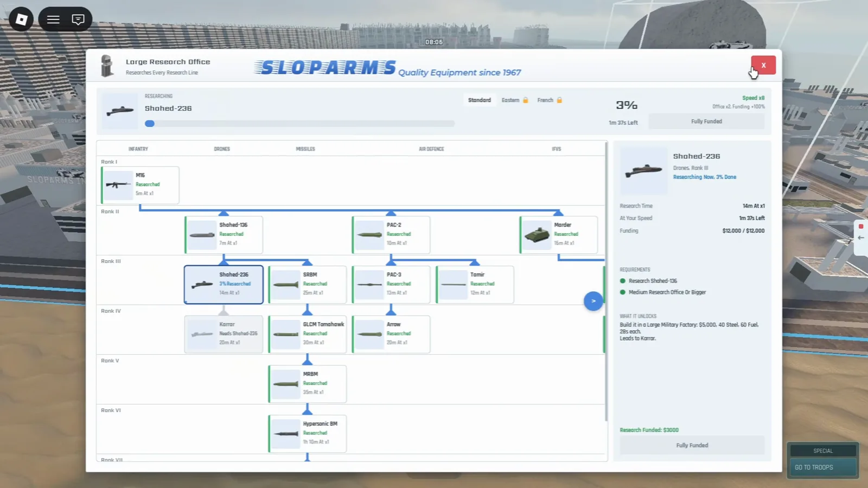This screenshot has height=488, width=868.
Task: Click the researching Shahed-236 thumbnail at top
Action: point(120,111)
